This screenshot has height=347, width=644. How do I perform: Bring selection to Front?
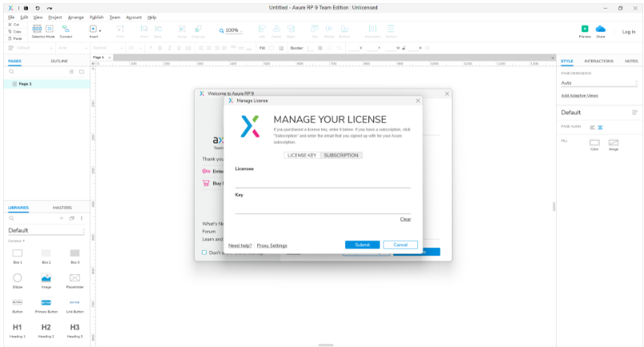[x=144, y=30]
